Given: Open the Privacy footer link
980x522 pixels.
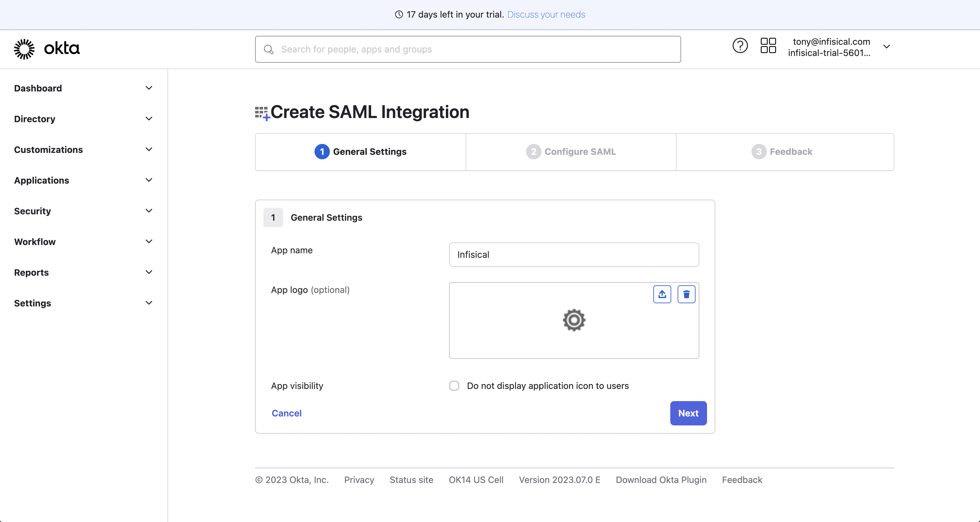Looking at the screenshot, I should tap(359, 480).
